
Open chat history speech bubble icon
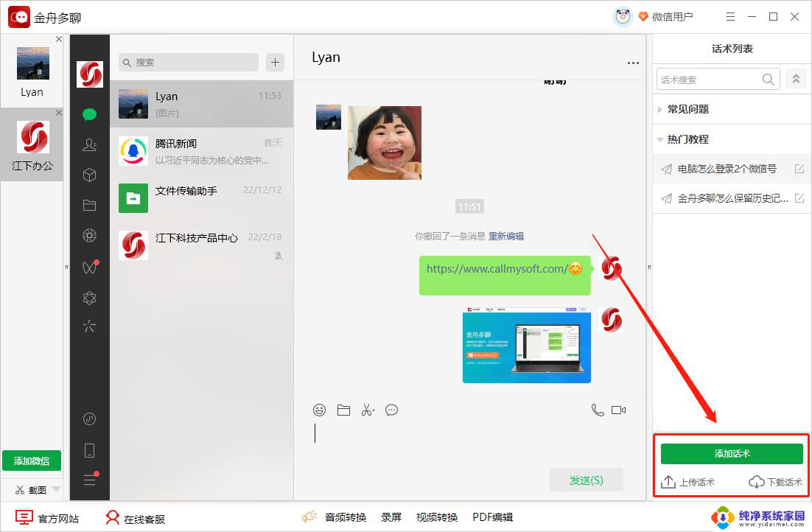(392, 410)
